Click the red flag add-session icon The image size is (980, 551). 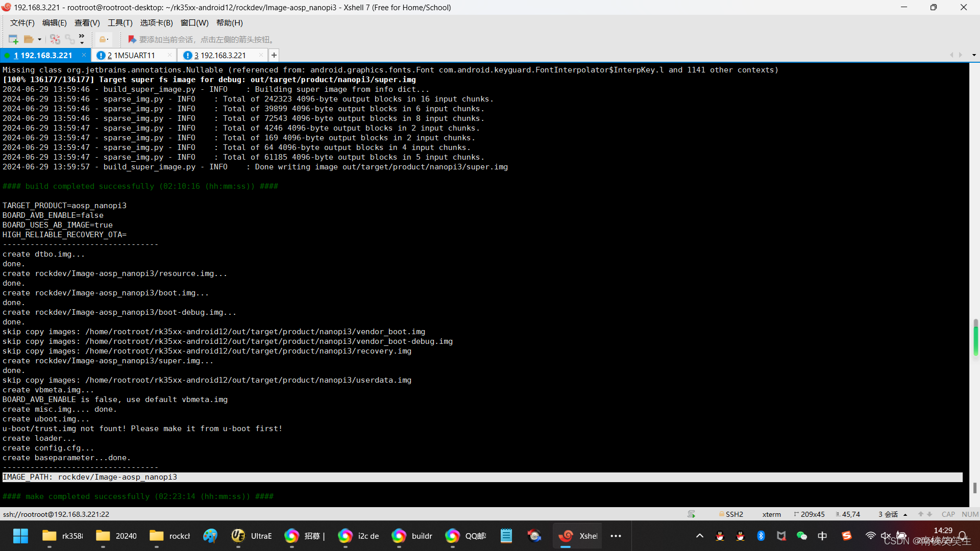click(132, 39)
